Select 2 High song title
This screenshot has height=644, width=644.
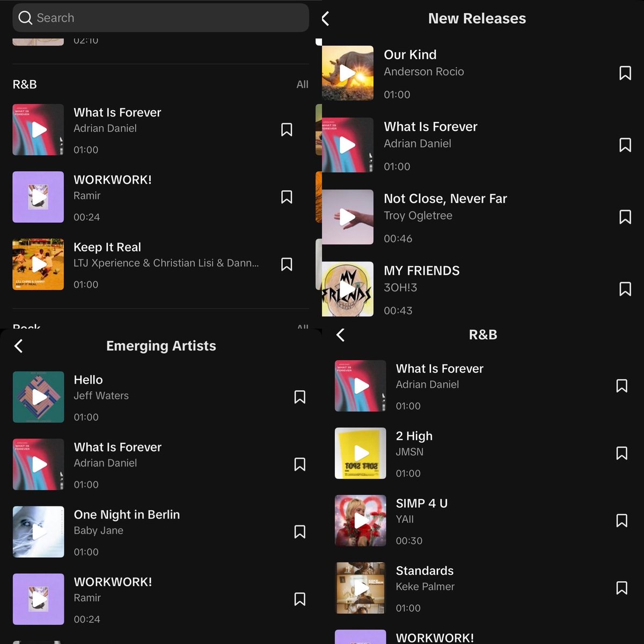point(414,436)
